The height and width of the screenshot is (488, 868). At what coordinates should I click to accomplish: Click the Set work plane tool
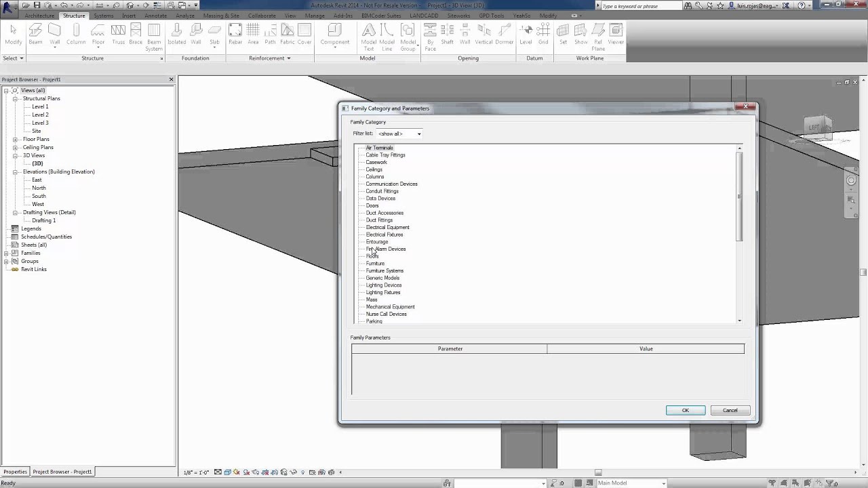[563, 35]
